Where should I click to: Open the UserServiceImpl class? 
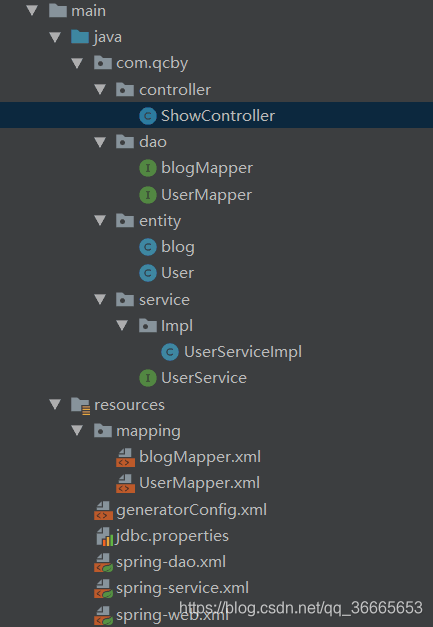coord(243,352)
